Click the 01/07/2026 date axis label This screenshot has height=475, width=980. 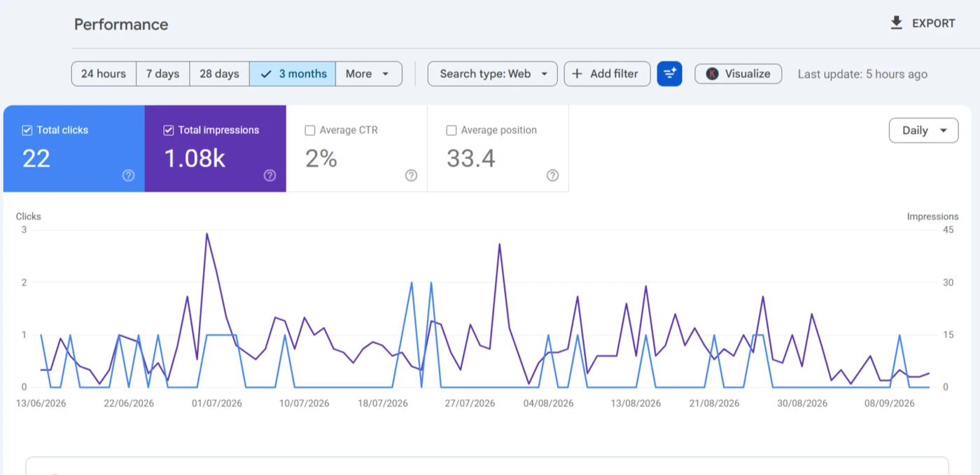point(216,404)
